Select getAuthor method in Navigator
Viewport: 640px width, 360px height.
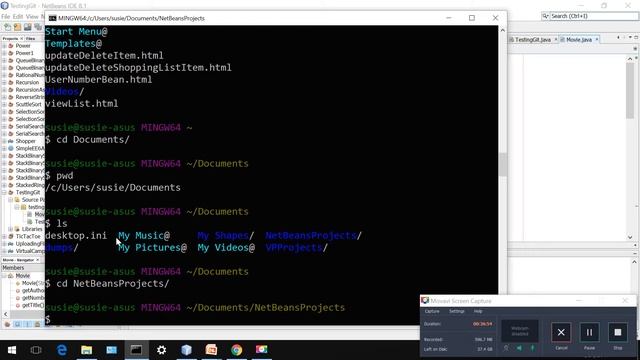33,291
